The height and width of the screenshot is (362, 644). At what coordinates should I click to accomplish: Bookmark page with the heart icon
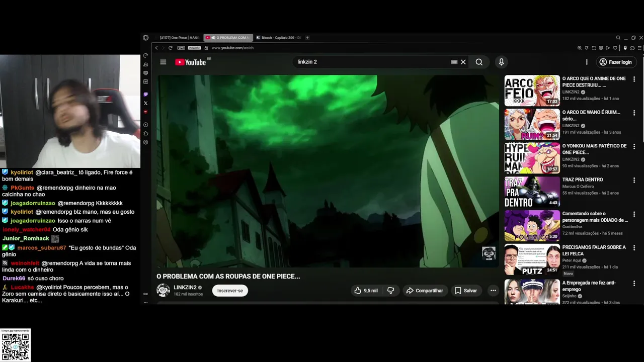pyautogui.click(x=615, y=48)
